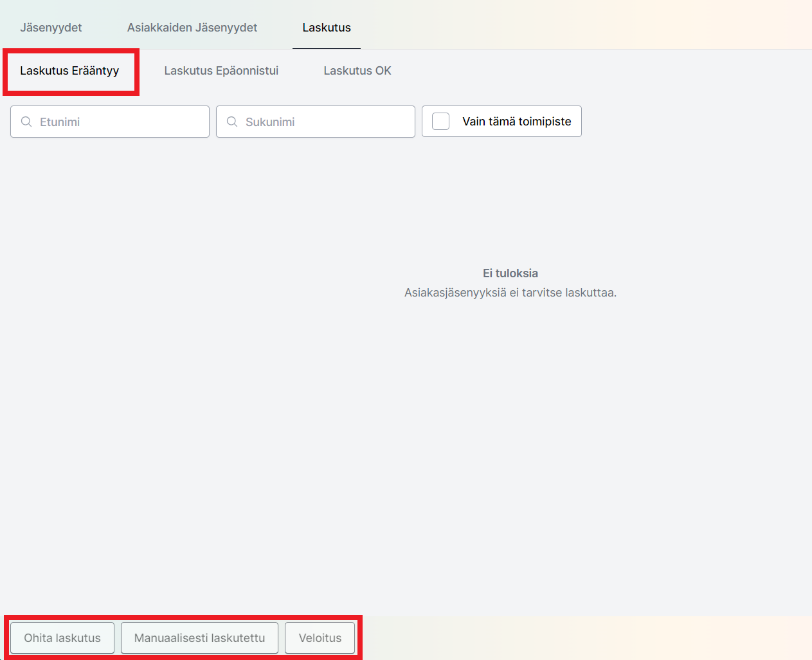Click the 'Asiakasjäsenyyksiä ei tarvitse laskuttaa' message
The width and height of the screenshot is (812, 660).
pyautogui.click(x=510, y=293)
